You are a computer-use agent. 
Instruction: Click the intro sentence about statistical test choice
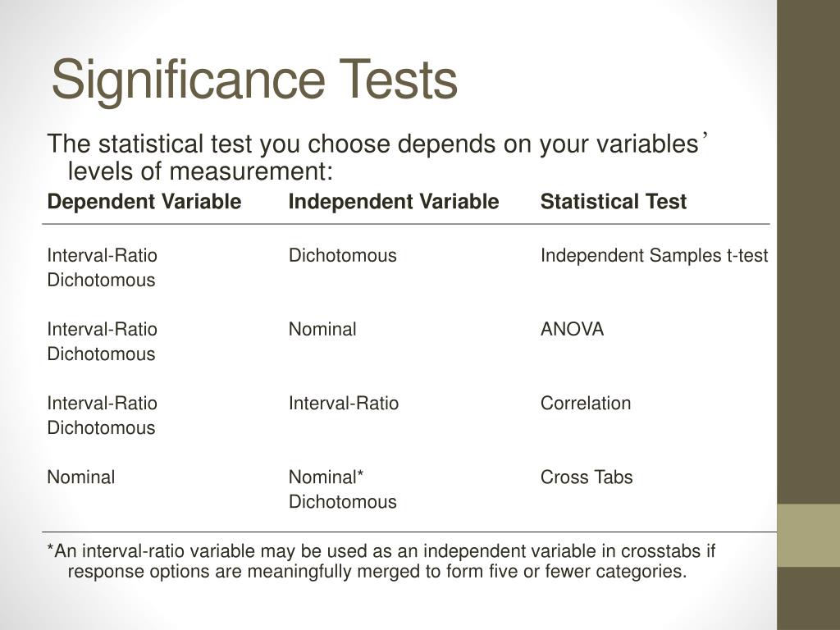[378, 157]
